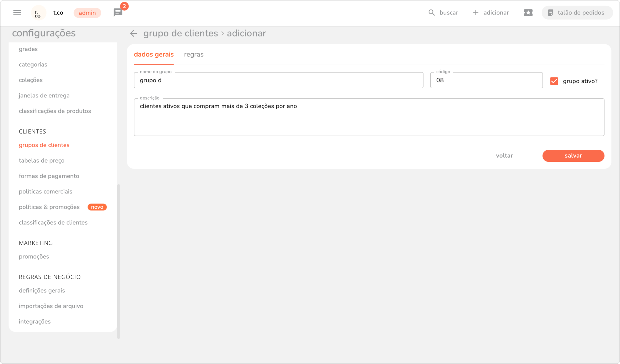Open the hamburger menu icon

(x=17, y=13)
